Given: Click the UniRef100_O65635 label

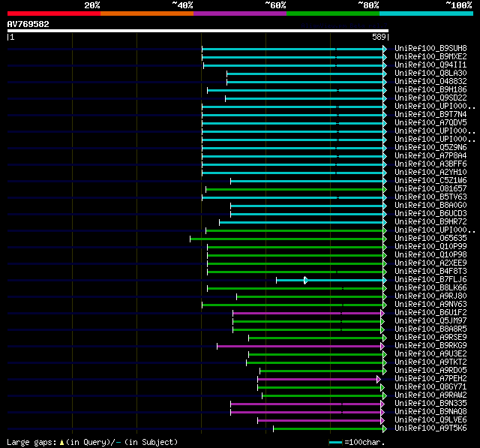Looking at the screenshot, I should coord(430,239).
